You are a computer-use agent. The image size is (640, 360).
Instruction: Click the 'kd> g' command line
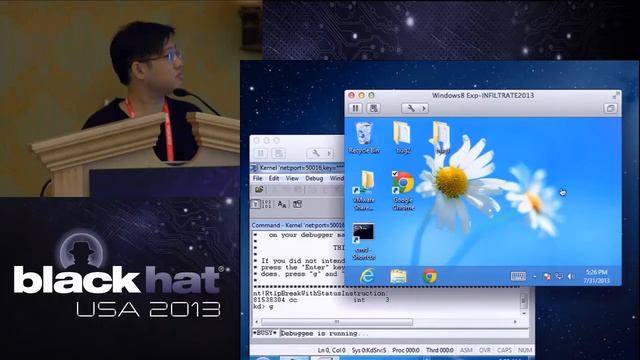(x=263, y=306)
